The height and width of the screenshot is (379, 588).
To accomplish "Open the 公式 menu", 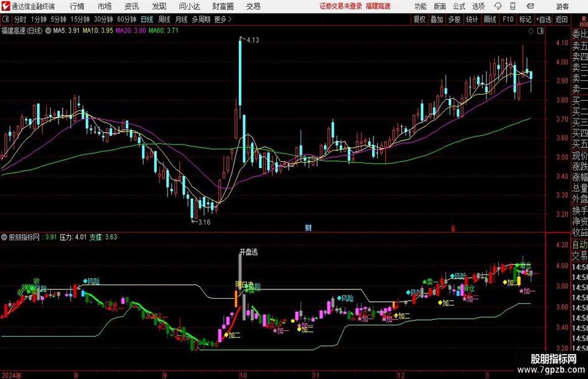I will pos(459,6).
